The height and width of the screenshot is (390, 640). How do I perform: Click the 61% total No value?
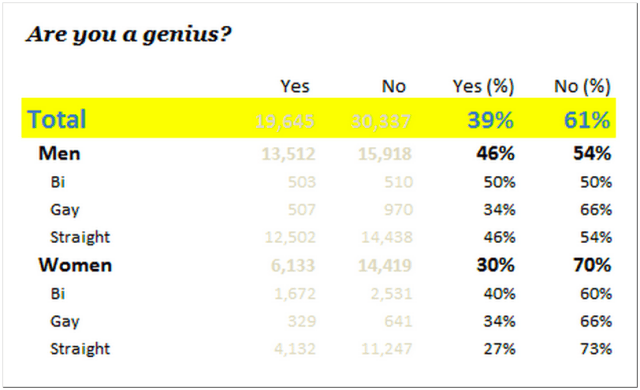pyautogui.click(x=587, y=120)
